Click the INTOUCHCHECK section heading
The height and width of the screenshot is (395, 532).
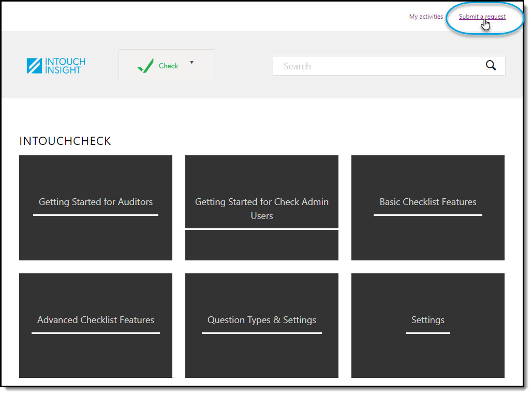click(x=65, y=140)
